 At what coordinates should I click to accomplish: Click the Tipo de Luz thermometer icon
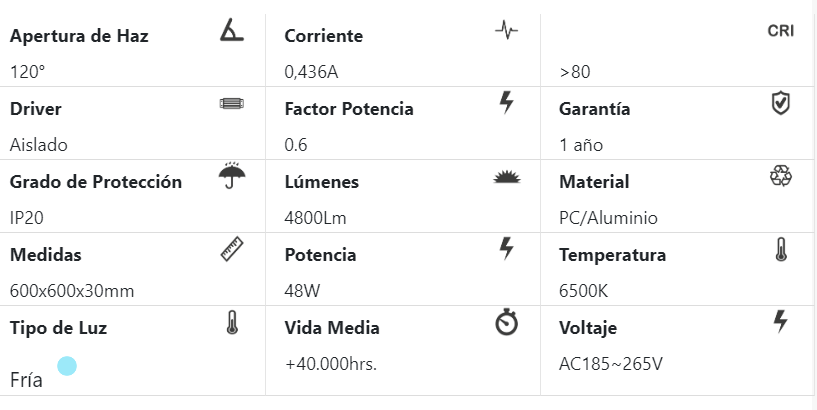tap(232, 322)
